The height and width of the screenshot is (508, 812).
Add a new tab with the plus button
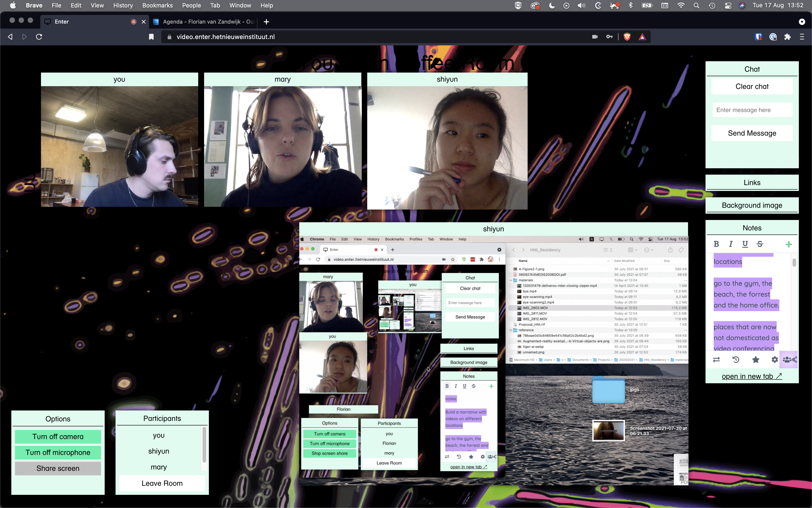click(x=266, y=22)
